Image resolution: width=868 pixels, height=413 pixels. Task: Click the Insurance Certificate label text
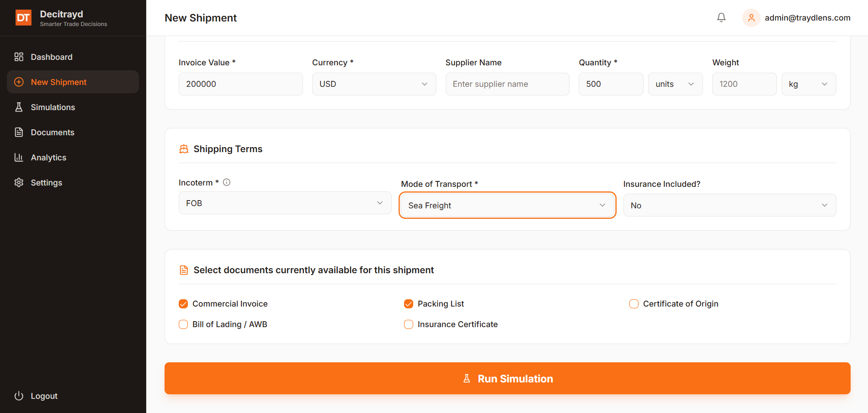[458, 324]
